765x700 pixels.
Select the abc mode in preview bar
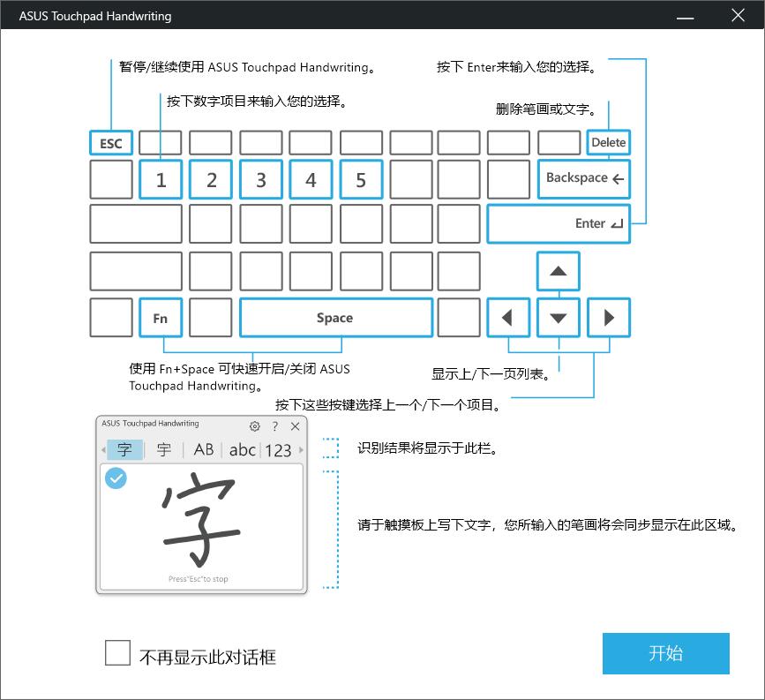243,450
